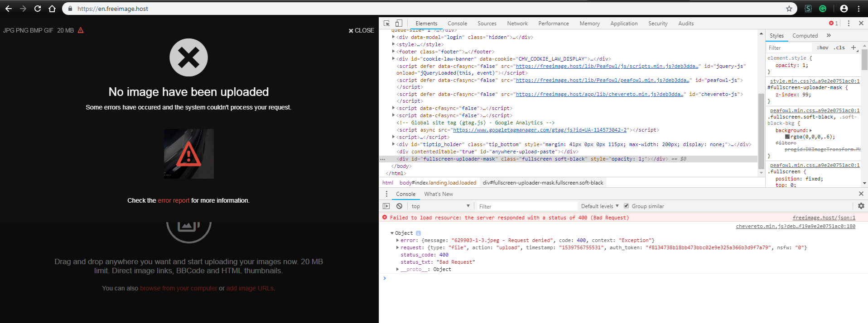
Task: Expand the tiptip_holder div node
Action: [x=393, y=144]
